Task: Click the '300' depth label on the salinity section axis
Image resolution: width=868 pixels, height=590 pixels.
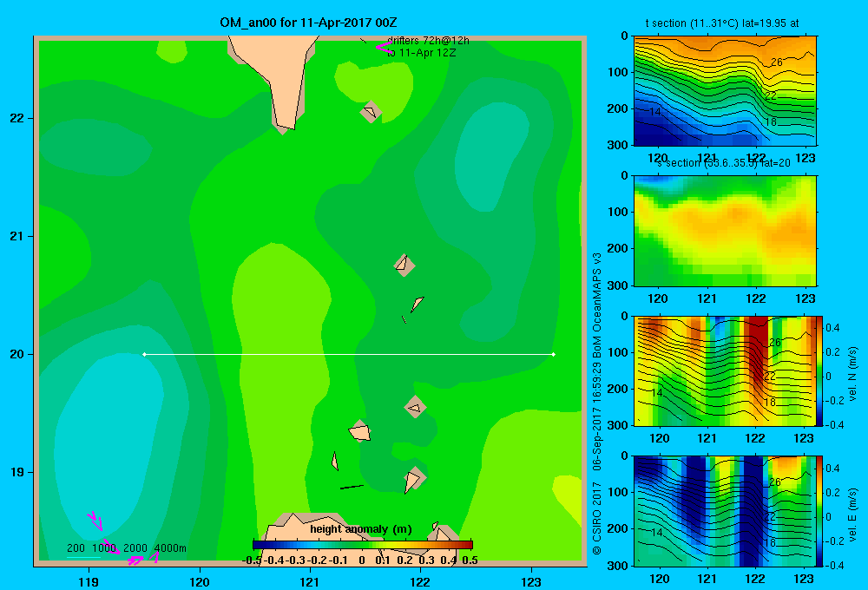Action: pos(618,285)
